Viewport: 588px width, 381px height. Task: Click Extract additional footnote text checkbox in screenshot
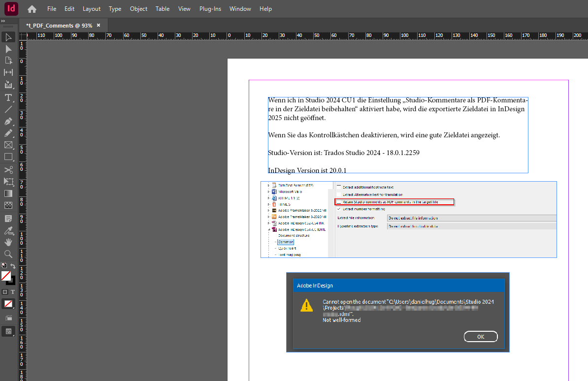(x=339, y=187)
